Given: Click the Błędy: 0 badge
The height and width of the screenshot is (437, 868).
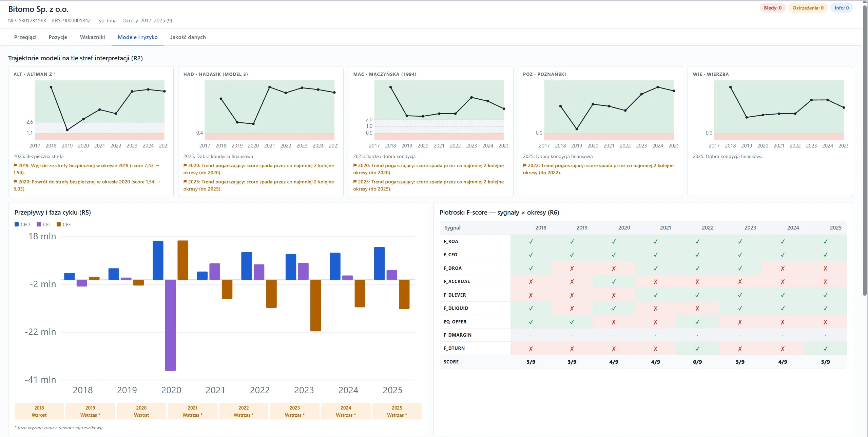Looking at the screenshot, I should pos(773,8).
